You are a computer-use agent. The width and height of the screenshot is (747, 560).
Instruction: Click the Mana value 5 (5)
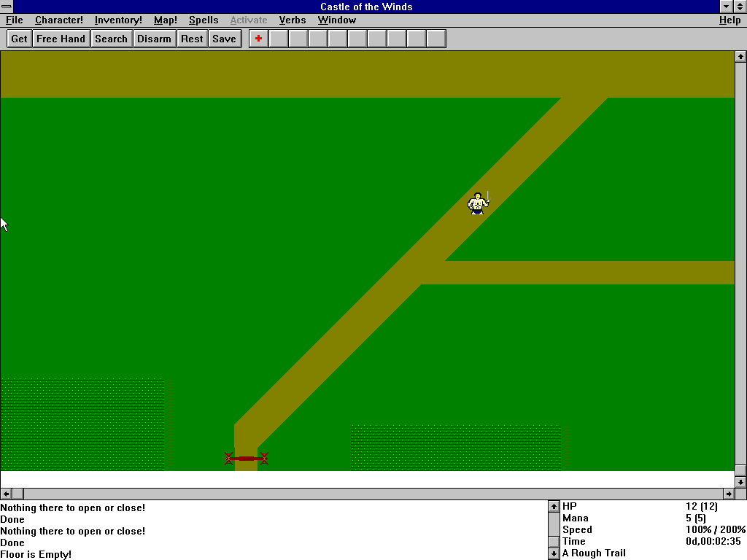pos(695,518)
